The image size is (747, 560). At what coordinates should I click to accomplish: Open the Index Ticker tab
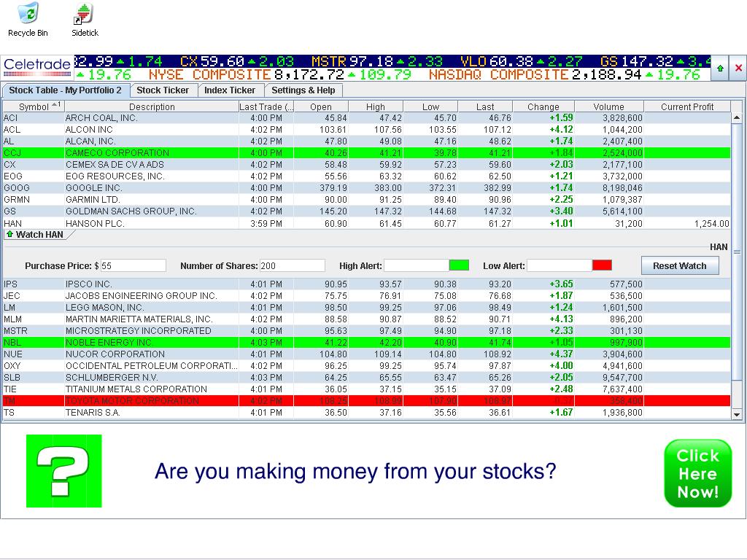click(230, 90)
